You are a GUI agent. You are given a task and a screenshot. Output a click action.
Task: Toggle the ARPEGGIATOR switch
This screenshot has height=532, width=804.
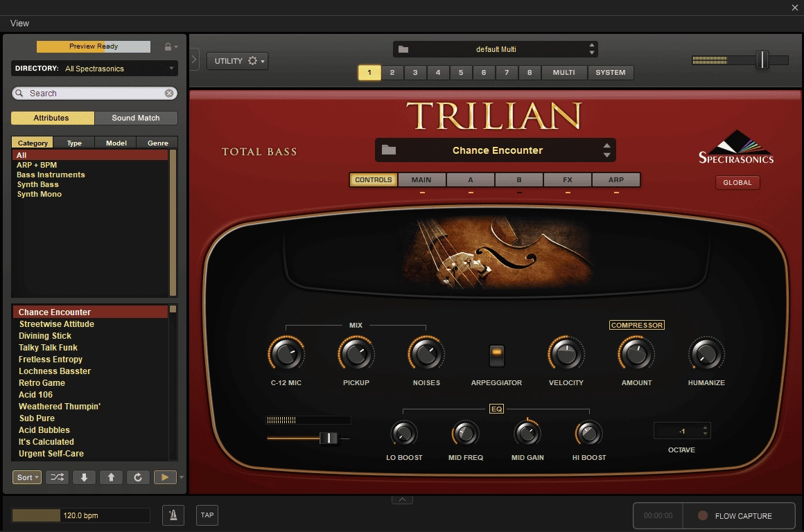click(496, 355)
